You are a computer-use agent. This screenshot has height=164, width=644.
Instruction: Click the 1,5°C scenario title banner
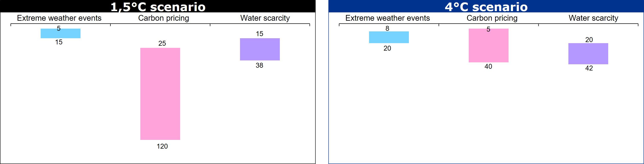tap(158, 7)
